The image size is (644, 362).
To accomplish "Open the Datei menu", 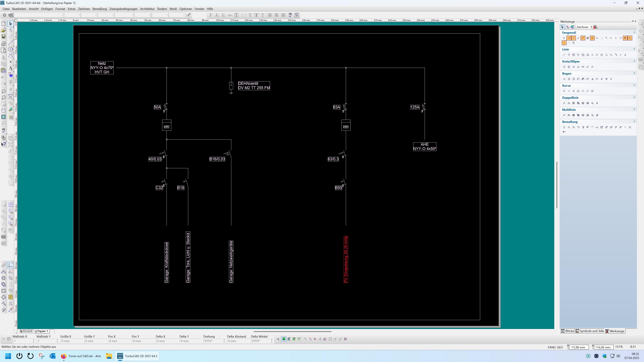I will pyautogui.click(x=6, y=9).
